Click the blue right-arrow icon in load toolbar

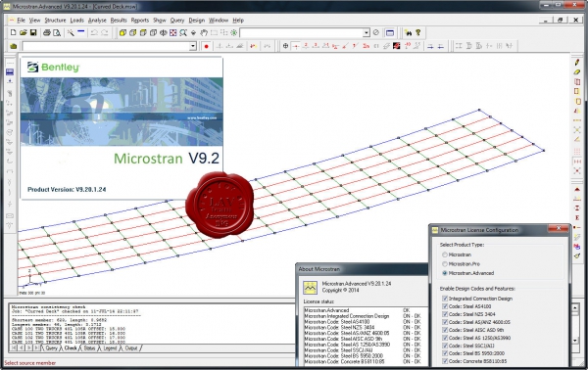430,46
